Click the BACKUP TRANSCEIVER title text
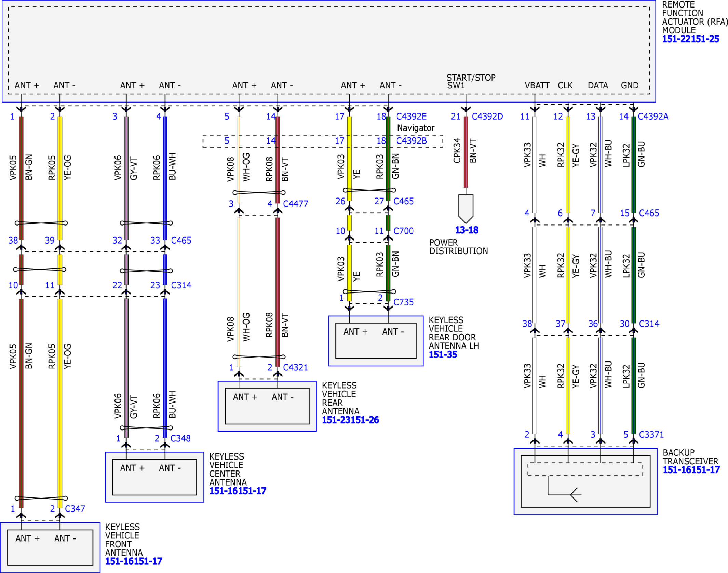Screen dimensions: 728x573 690,457
